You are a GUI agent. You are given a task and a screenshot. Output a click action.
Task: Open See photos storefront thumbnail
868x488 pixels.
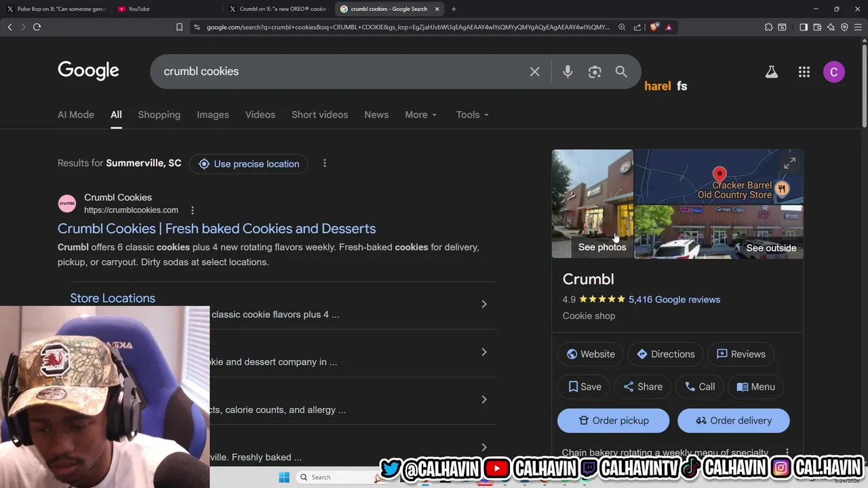click(x=593, y=204)
